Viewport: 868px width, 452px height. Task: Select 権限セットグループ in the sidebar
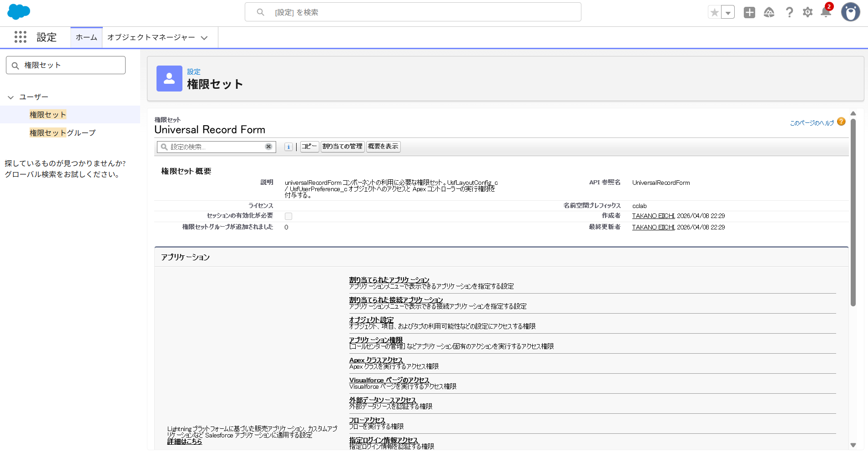coord(62,132)
